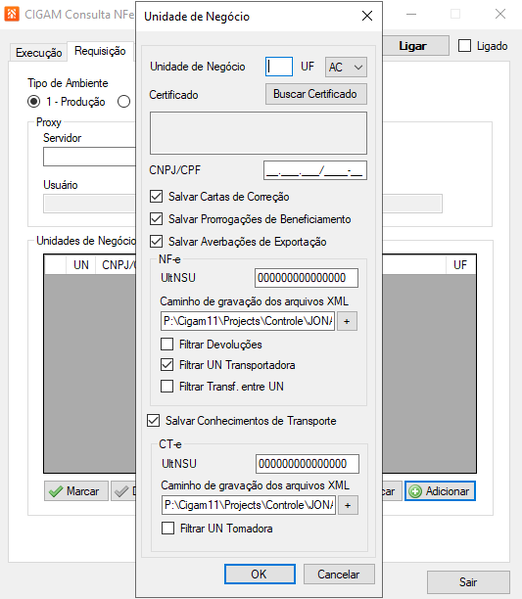Toggle Salvar Prorrogações de Beneficiamento checkbox
Screen dimensions: 522x599
pyautogui.click(x=156, y=219)
